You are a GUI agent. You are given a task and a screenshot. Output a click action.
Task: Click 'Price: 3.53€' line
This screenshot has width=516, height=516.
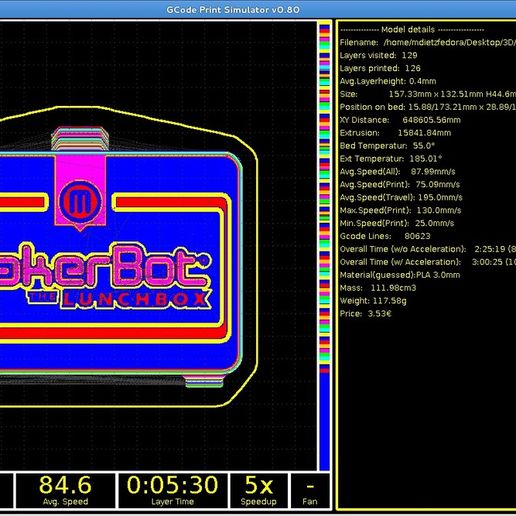tap(365, 314)
